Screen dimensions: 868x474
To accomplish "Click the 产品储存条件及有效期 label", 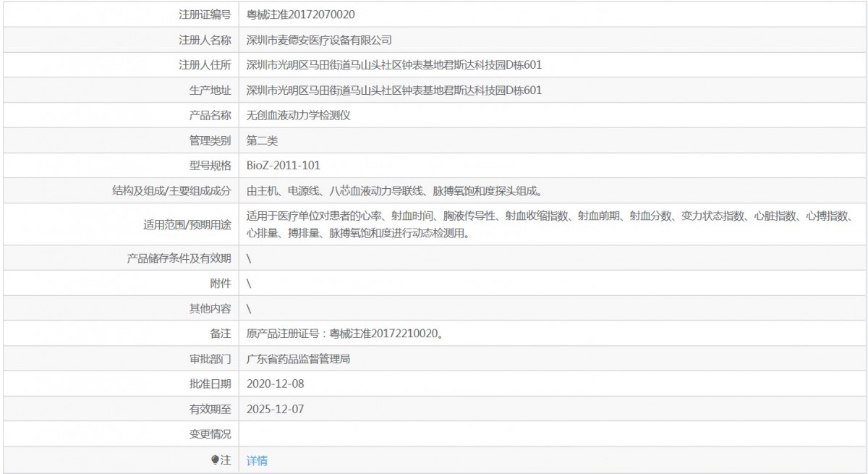I will (179, 258).
